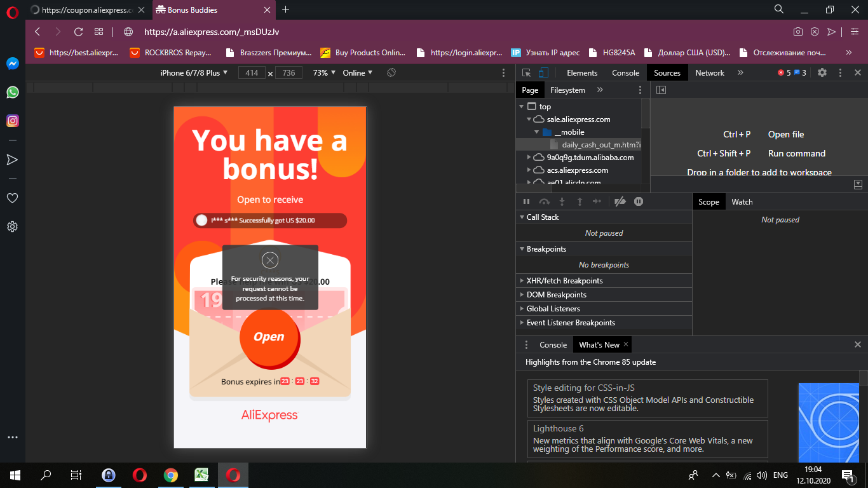The image size is (868, 488).
Task: Open a new browser tab
Action: point(285,10)
